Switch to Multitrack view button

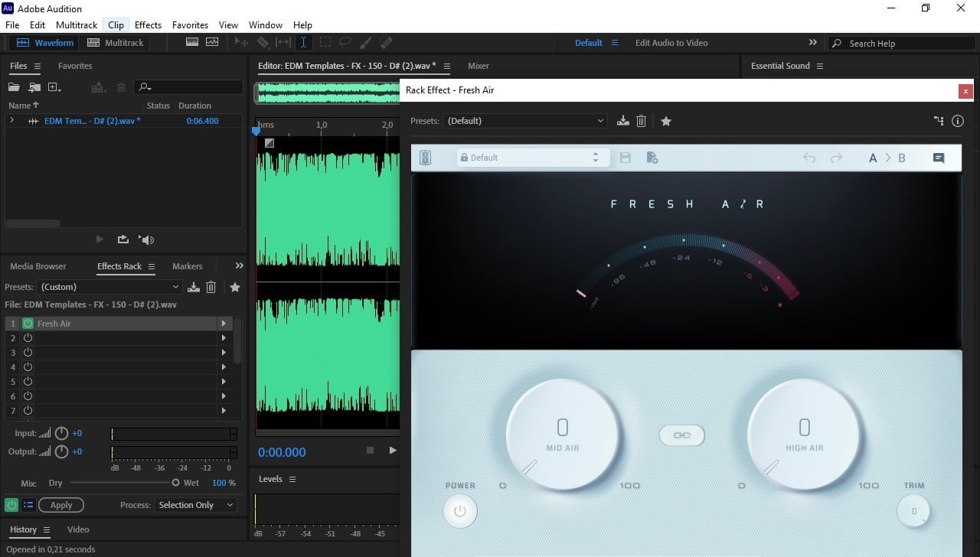tap(115, 43)
